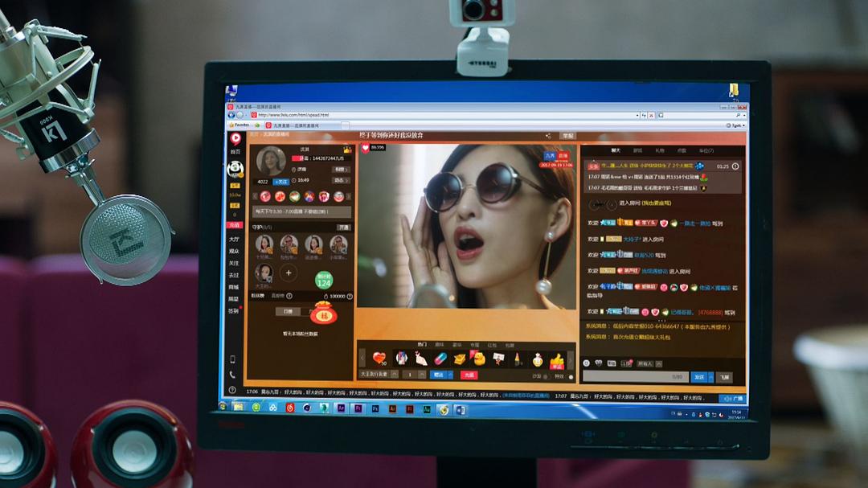Open the home logo in left sidebar
The width and height of the screenshot is (868, 488).
(235, 138)
